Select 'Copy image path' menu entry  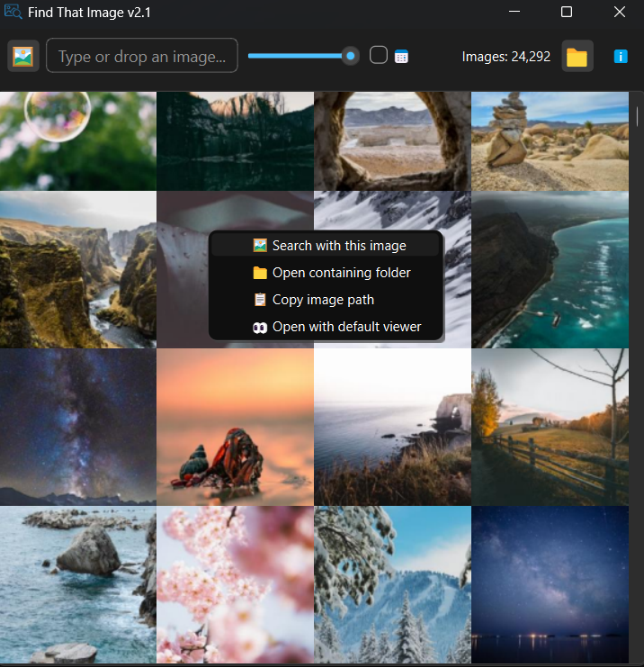click(x=326, y=300)
